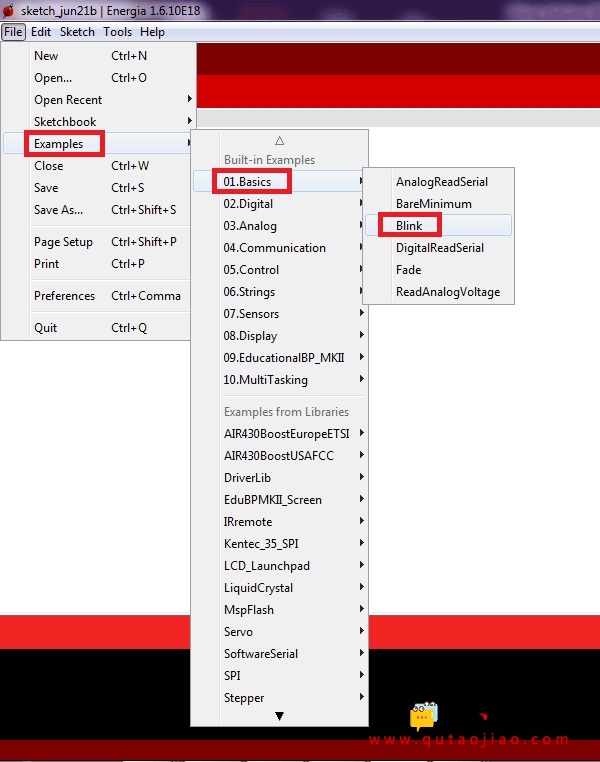Open SoftwareSerial library examples

pyautogui.click(x=279, y=654)
